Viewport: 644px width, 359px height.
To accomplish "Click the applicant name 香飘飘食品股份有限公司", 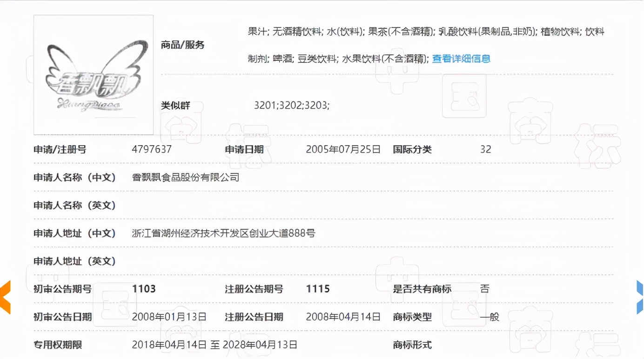I will click(x=186, y=177).
